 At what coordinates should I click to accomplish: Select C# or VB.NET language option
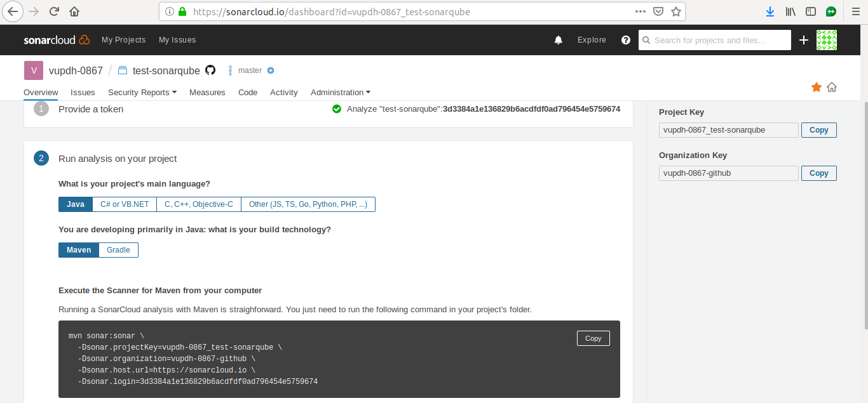coord(125,204)
